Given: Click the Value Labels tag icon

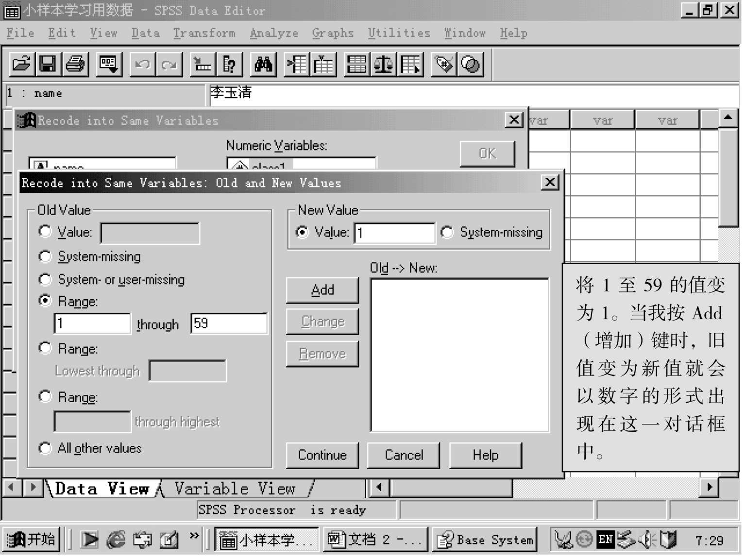Looking at the screenshot, I should coord(443,65).
